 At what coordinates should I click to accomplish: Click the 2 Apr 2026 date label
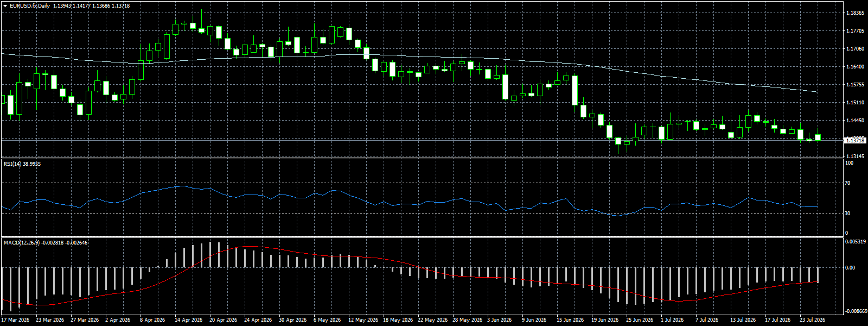119,320
